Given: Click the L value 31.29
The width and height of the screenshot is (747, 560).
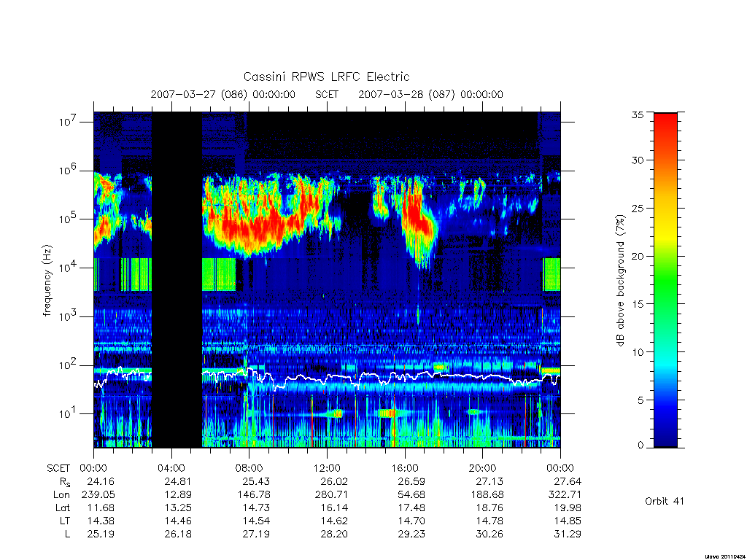Looking at the screenshot, I should tap(568, 534).
